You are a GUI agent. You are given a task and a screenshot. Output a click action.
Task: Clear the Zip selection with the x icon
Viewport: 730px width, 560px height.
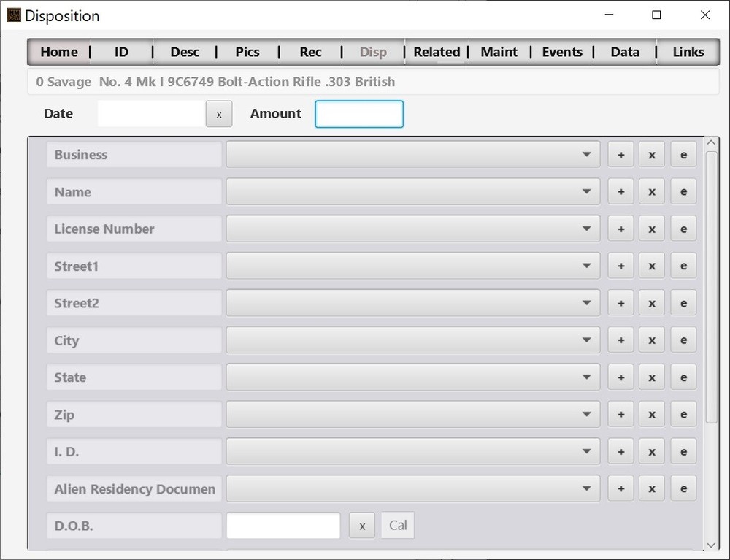[x=651, y=414]
